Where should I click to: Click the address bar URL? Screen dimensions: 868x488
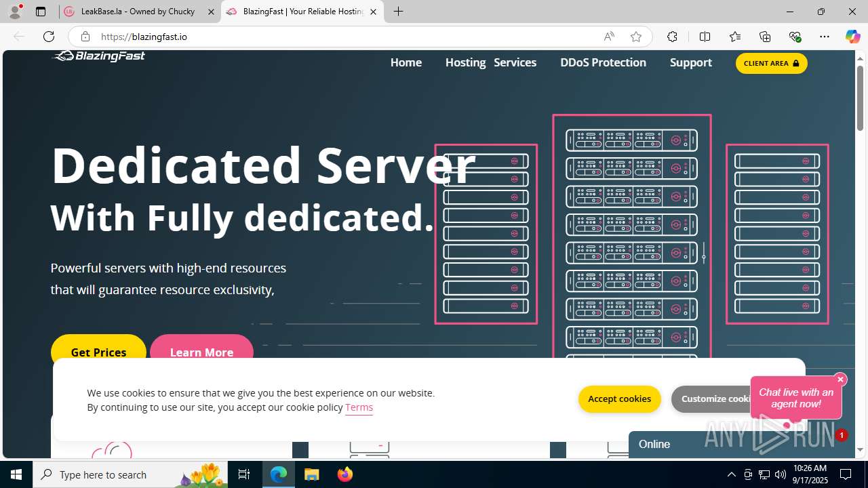click(144, 37)
